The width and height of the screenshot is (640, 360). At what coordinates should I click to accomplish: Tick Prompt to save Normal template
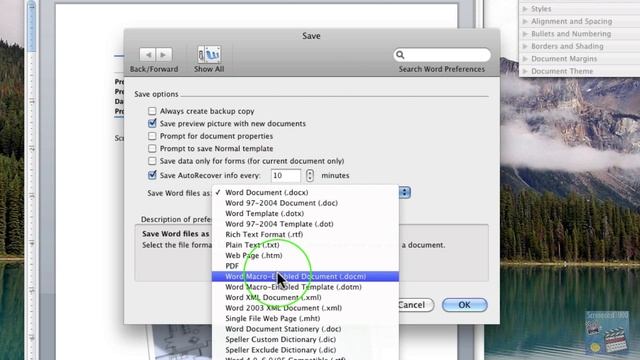point(152,149)
